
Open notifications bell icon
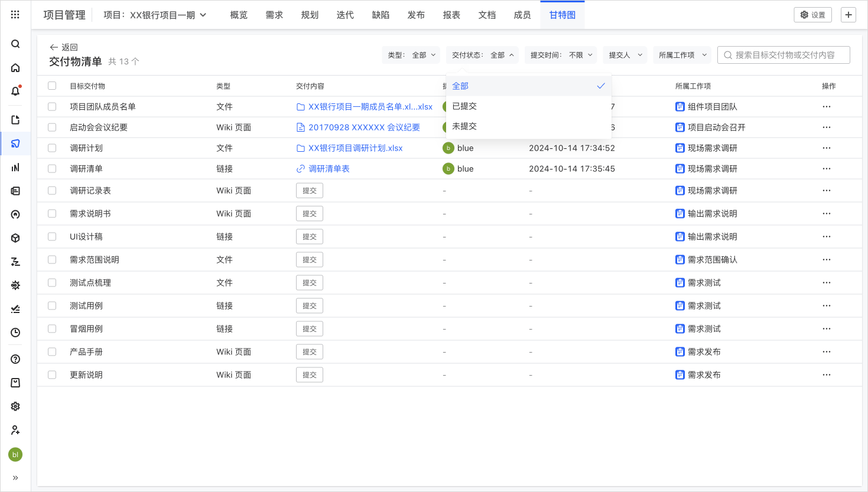tap(15, 91)
